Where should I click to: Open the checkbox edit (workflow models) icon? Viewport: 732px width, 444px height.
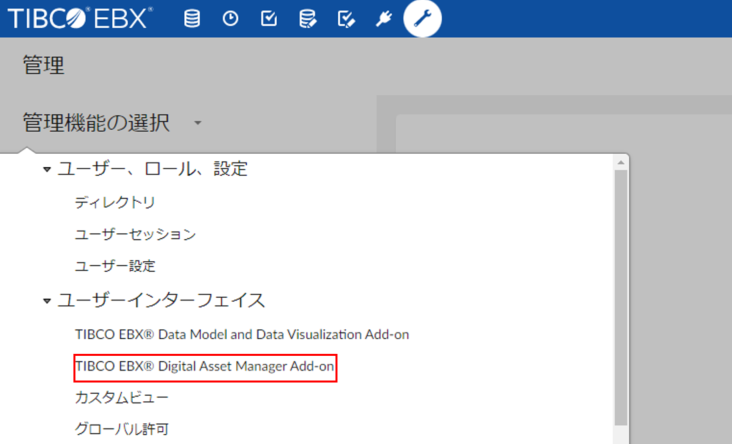pos(346,19)
